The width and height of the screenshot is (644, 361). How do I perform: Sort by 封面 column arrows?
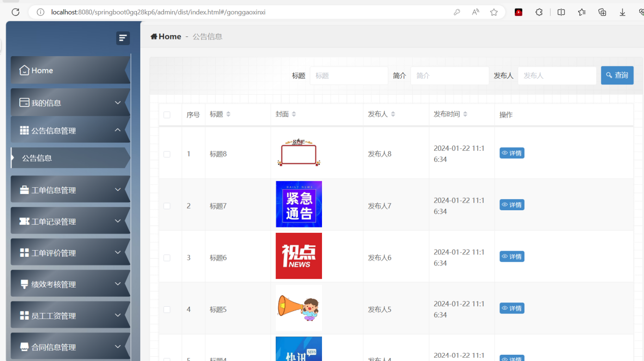294,114
